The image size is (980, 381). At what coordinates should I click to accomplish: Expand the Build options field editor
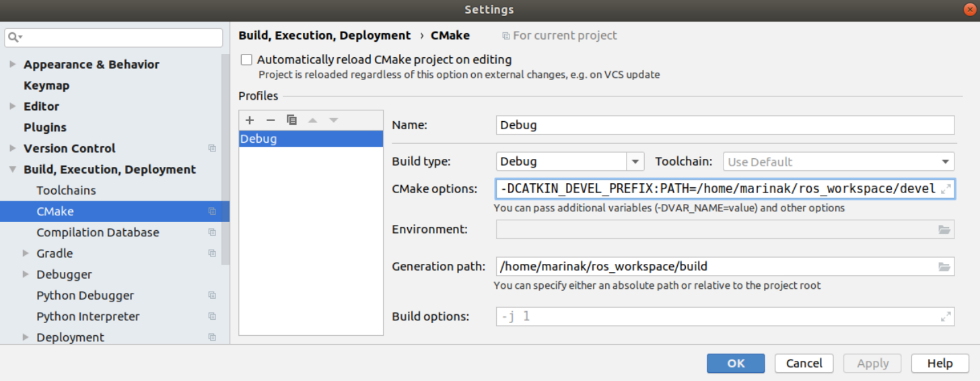click(946, 316)
